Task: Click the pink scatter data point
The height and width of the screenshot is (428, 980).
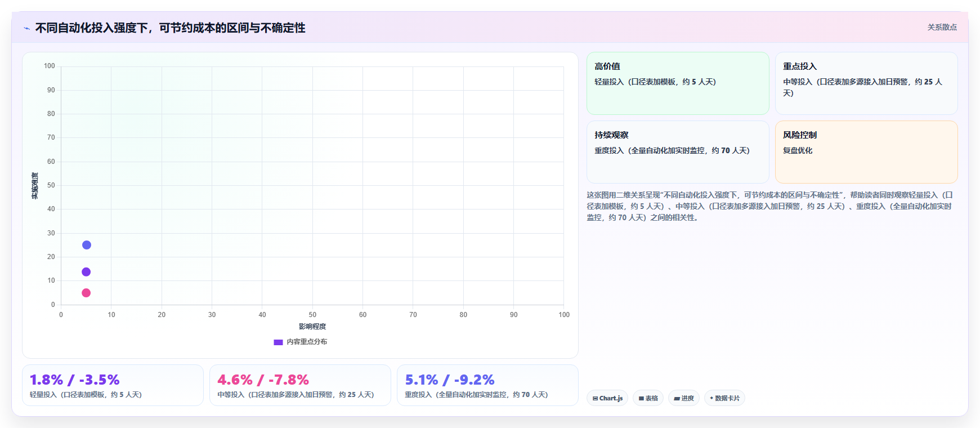Action: pos(86,293)
